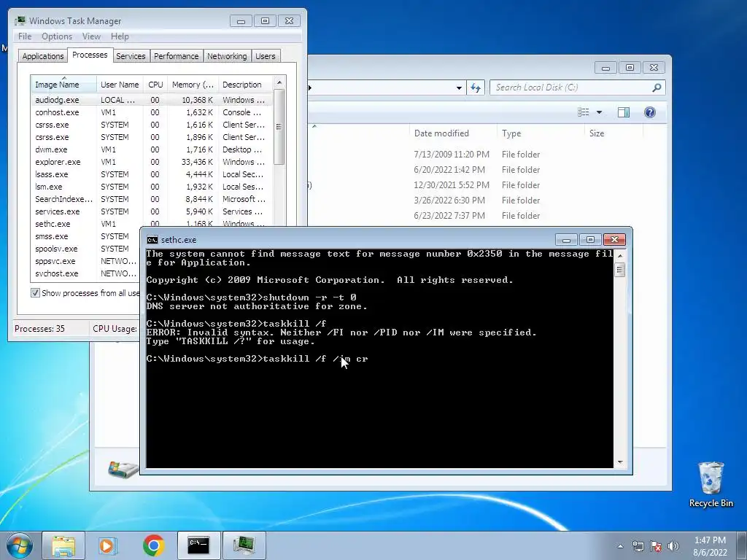Screen dimensions: 747x560
Task: Select the svchost.exe process row
Action: [x=86, y=273]
